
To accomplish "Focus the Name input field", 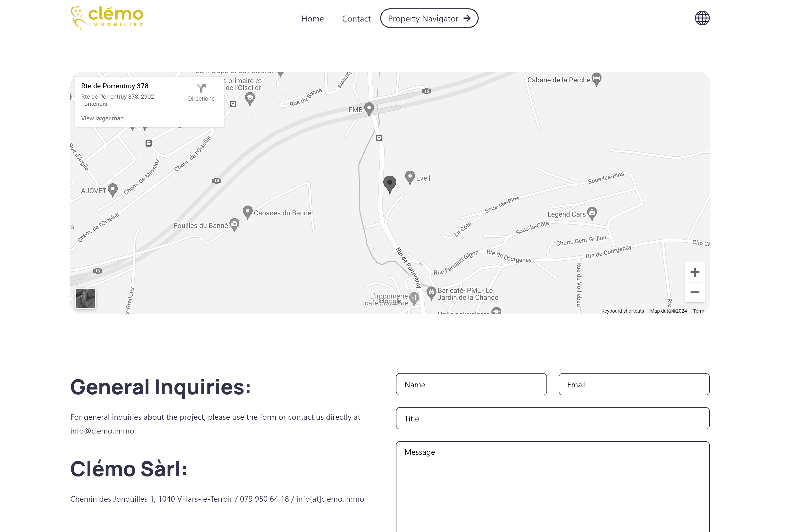I will pos(471,384).
